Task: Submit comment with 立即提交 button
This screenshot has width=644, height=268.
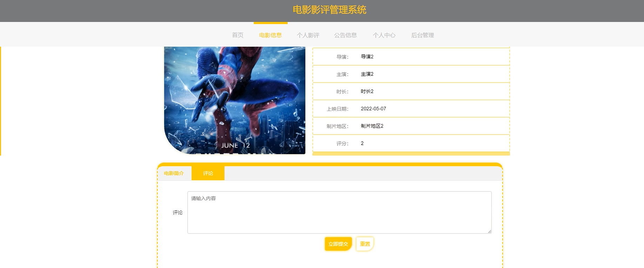Action: point(338,244)
